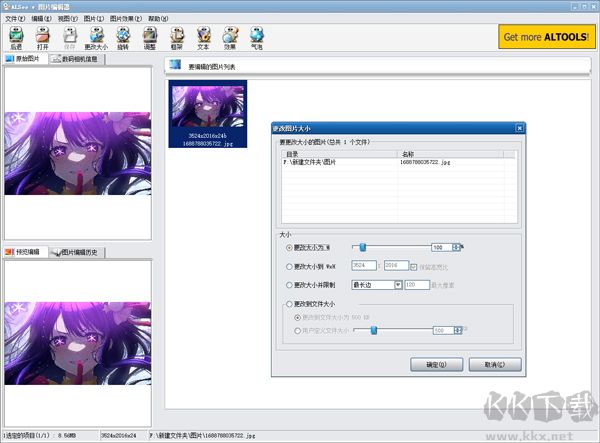Choose the 框架 (Frame) tool icon
This screenshot has width=600, height=443.
click(176, 36)
